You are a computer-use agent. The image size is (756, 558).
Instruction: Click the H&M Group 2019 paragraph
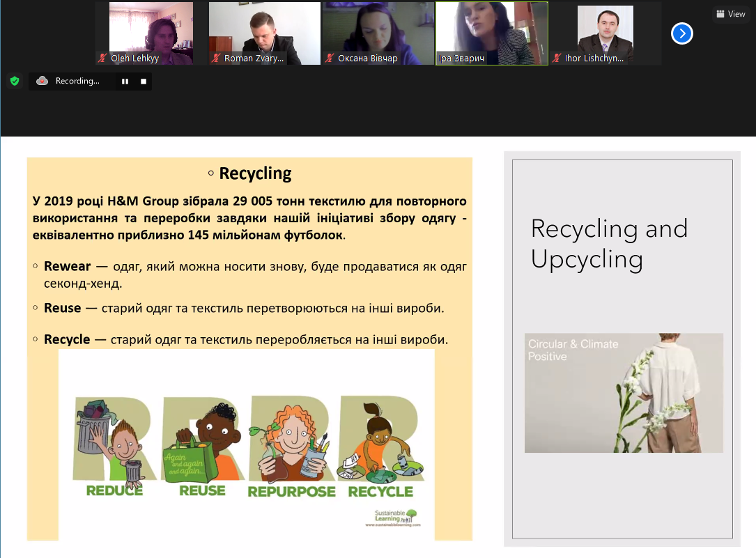(249, 218)
